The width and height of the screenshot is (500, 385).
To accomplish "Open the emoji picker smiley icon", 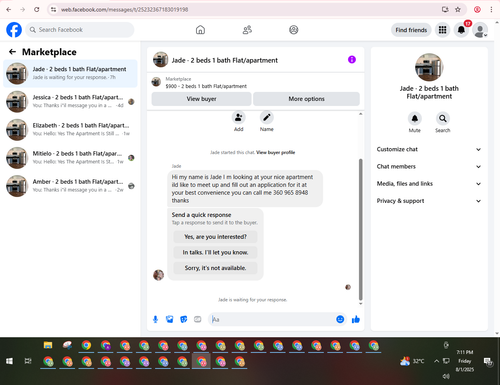I will click(x=340, y=319).
